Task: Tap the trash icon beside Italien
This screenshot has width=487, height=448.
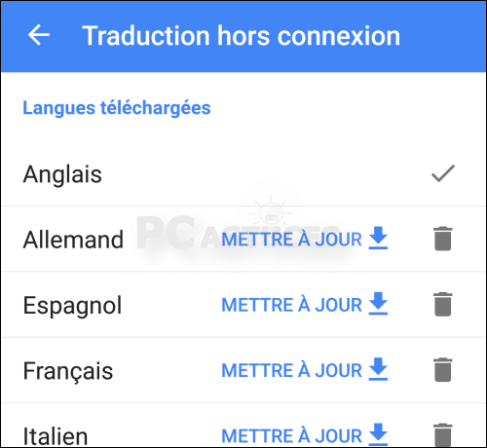Action: 443,435
